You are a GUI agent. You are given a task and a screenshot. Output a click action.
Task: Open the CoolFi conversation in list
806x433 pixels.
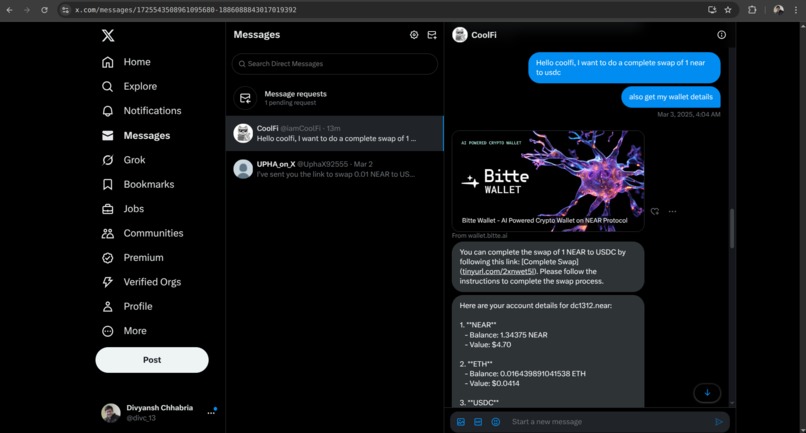pyautogui.click(x=335, y=133)
